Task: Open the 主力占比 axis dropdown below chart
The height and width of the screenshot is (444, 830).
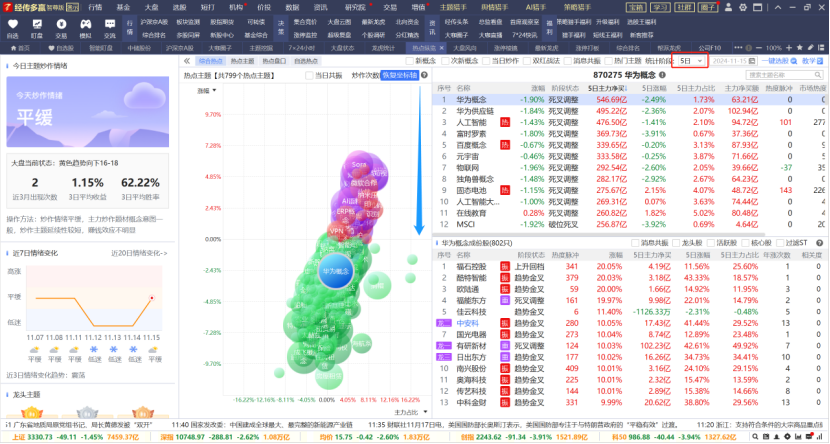Action: click(x=410, y=412)
